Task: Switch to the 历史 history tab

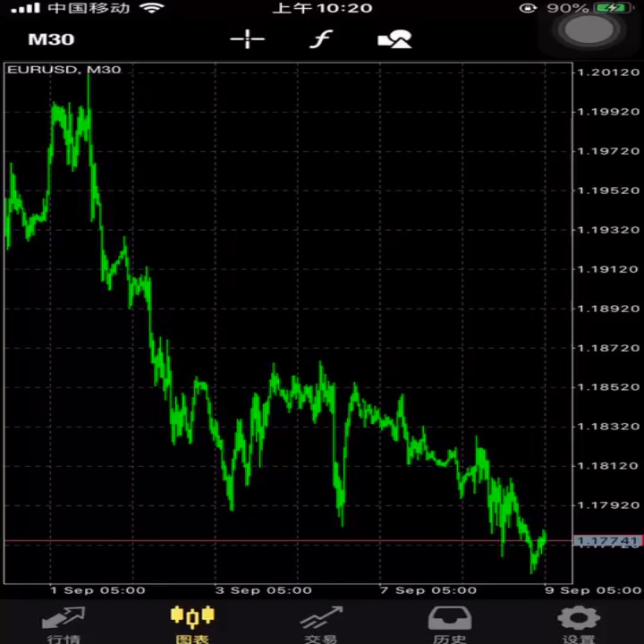Action: point(450,624)
